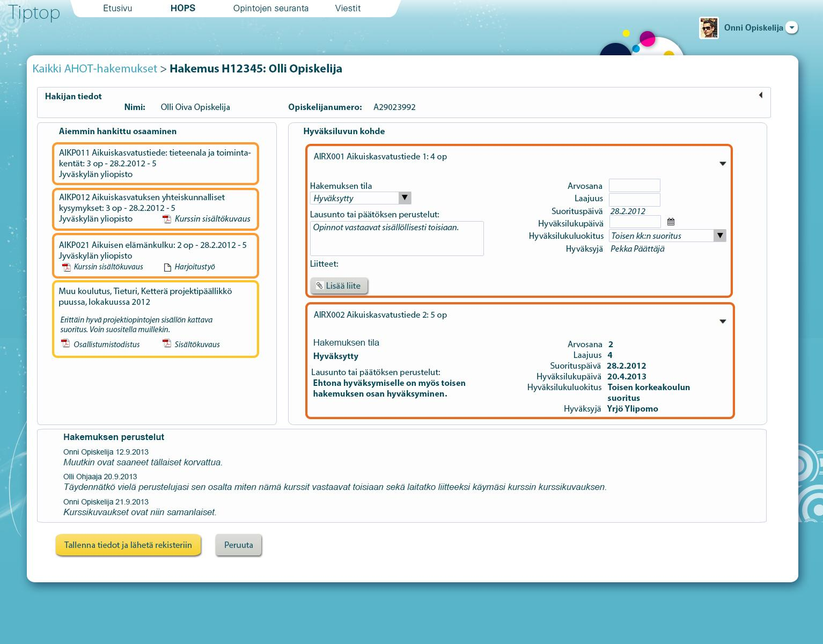Open Hyväksilukuluokitus dropdown Toisen kk:n suoritus
823x644 pixels.
pyautogui.click(x=667, y=236)
